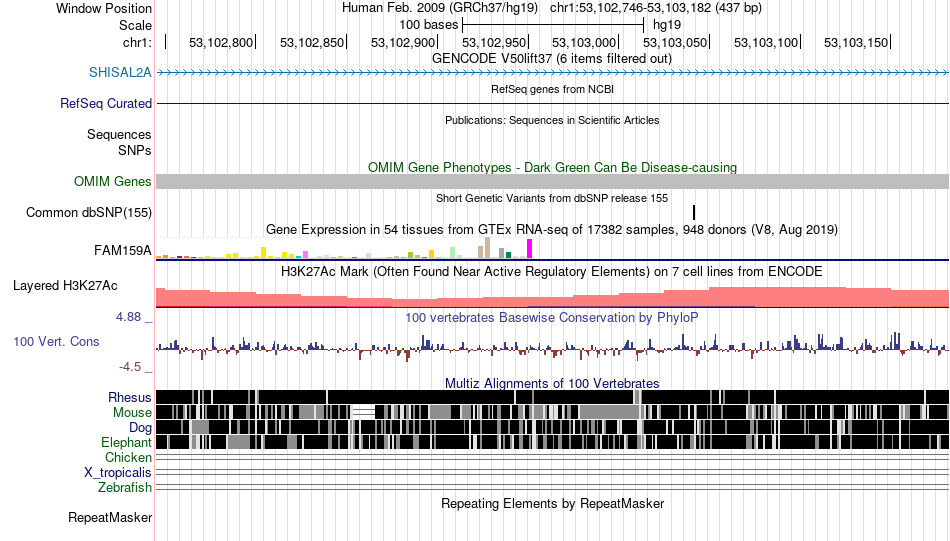Screen dimensions: 950x541
Task: Click the 53,103,000 ruler coordinate
Action: (x=584, y=42)
